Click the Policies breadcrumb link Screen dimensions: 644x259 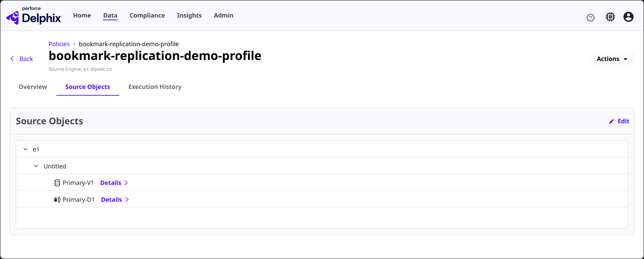coord(59,44)
